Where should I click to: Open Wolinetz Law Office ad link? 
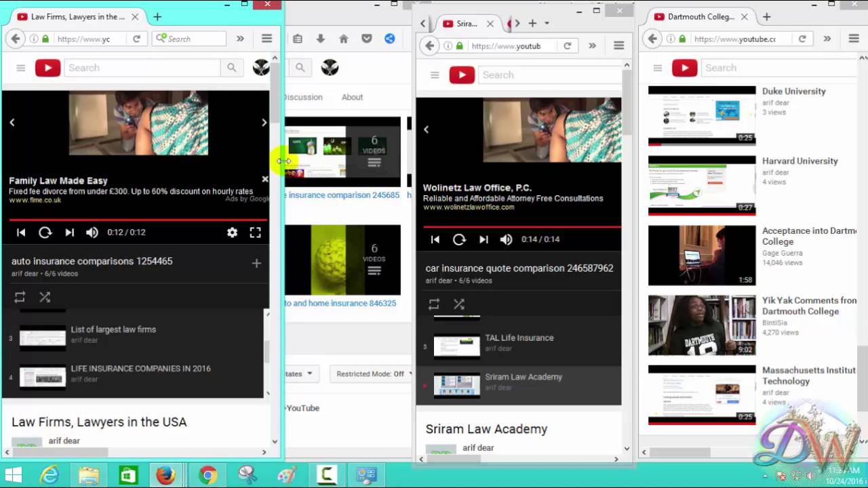click(x=469, y=207)
